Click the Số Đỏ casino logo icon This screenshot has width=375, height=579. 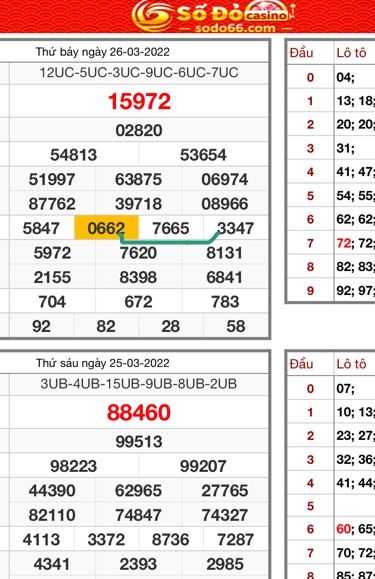click(152, 15)
